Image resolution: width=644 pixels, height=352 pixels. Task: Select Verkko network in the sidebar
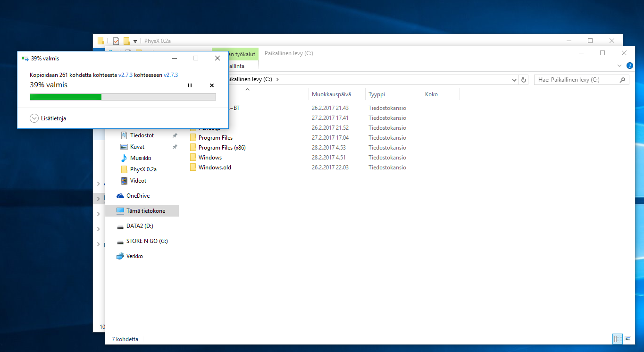[134, 256]
